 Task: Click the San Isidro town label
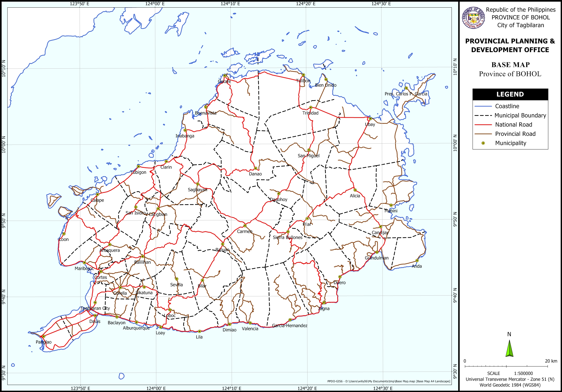[x=135, y=213]
